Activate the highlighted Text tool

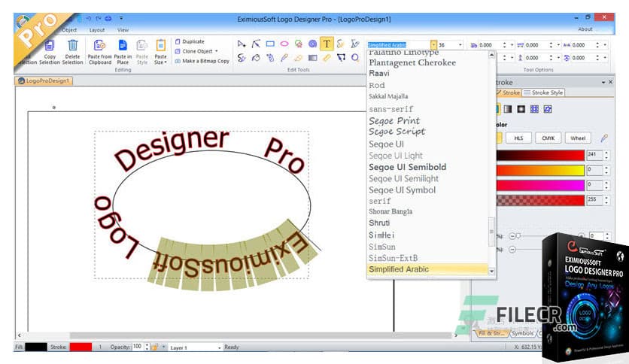[x=327, y=44]
